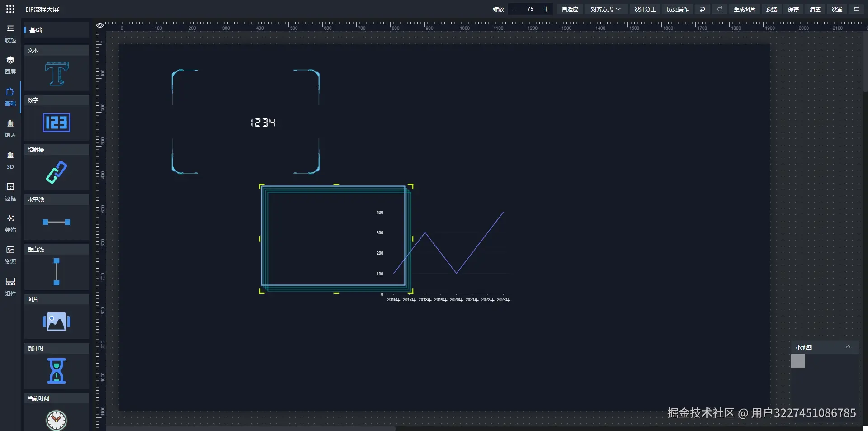The image size is (868, 431).
Task: Open the 资源 resources category
Action: pos(10,255)
